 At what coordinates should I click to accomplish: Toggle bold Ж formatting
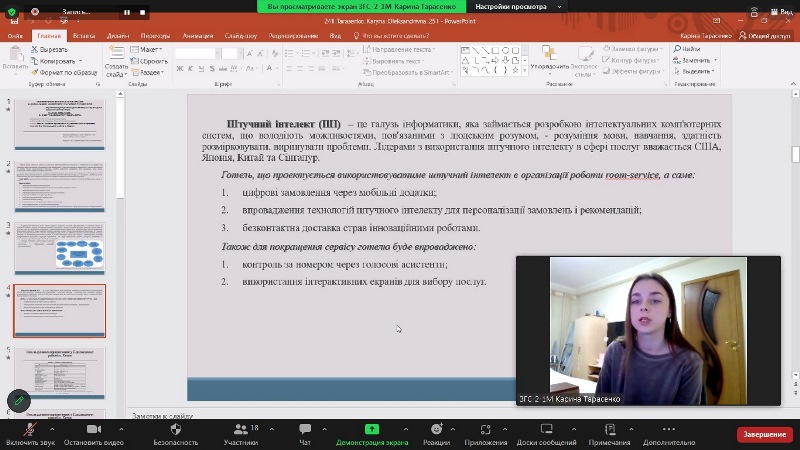(x=180, y=68)
